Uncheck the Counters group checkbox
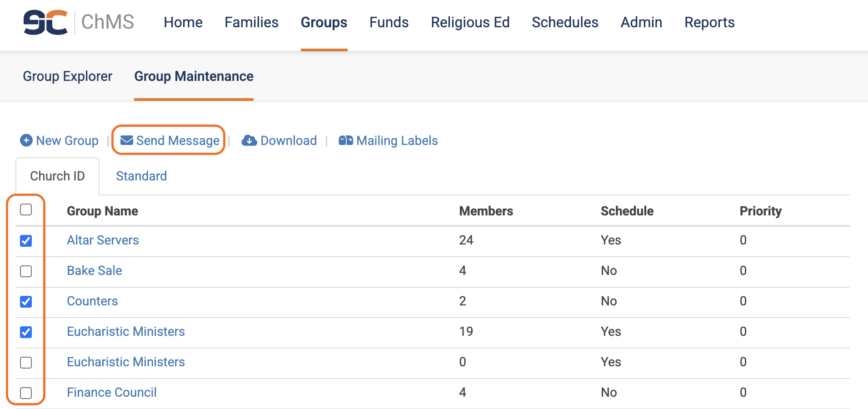Screen dimensions: 868x409 (x=26, y=302)
